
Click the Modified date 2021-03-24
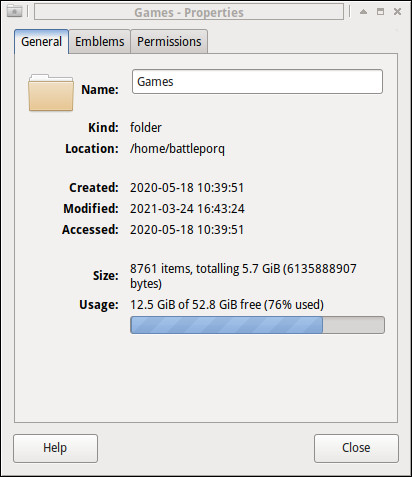[x=162, y=209]
